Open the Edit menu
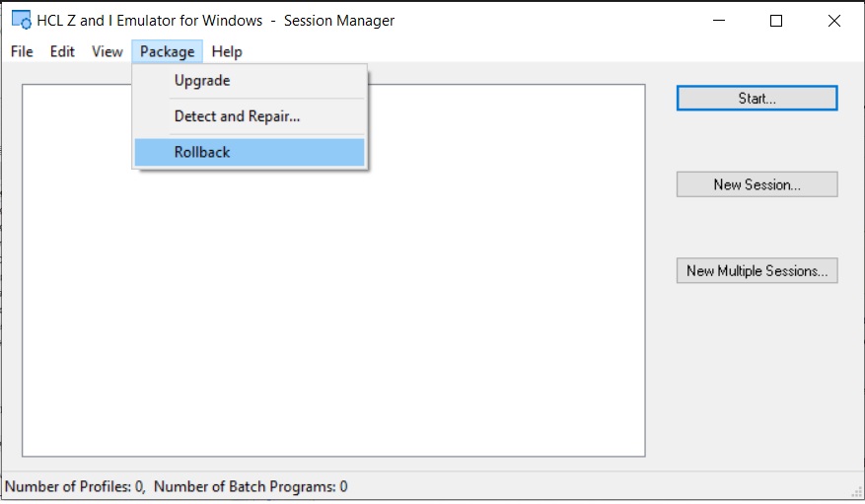The width and height of the screenshot is (865, 504). [62, 51]
